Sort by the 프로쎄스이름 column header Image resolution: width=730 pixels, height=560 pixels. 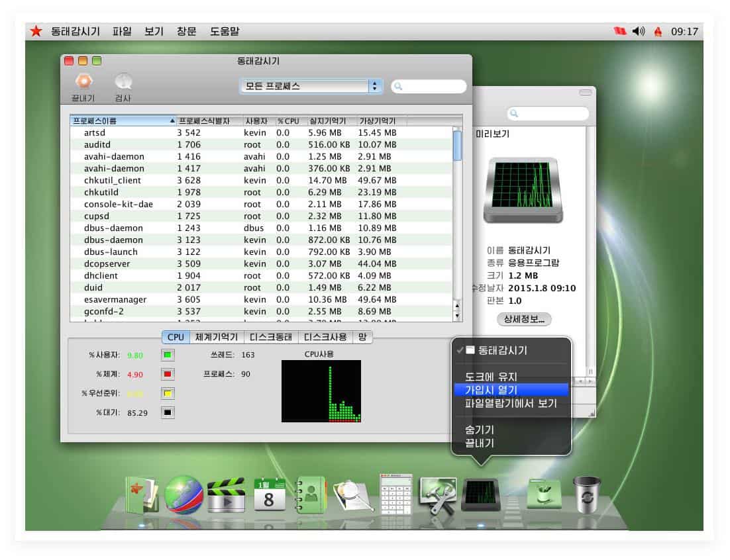pyautogui.click(x=123, y=121)
